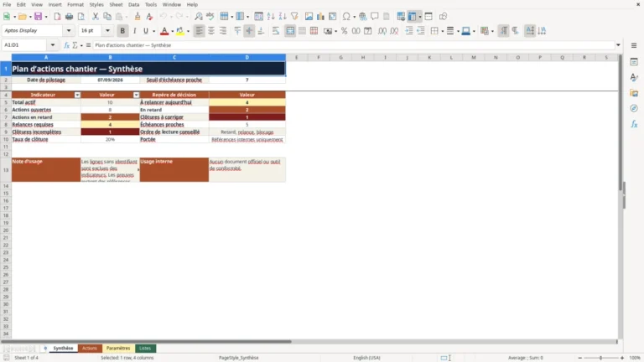The width and height of the screenshot is (644, 362).
Task: Copy the selection to clipboard
Action: click(x=107, y=17)
